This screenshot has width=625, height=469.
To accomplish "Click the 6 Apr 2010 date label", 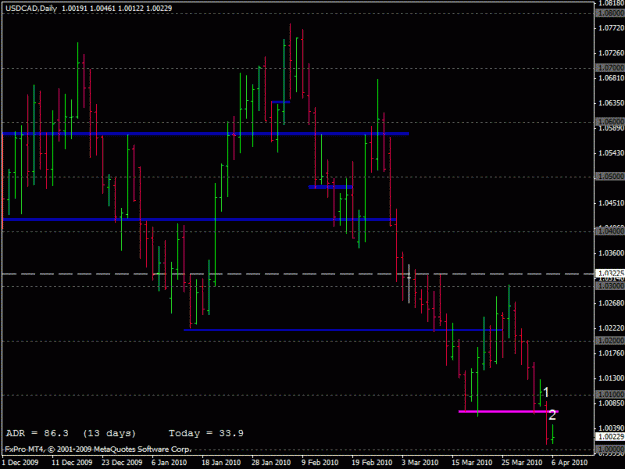I will (570, 462).
